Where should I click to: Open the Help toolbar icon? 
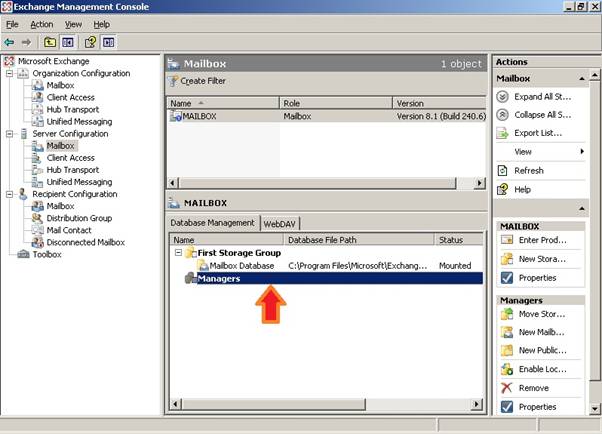click(91, 42)
